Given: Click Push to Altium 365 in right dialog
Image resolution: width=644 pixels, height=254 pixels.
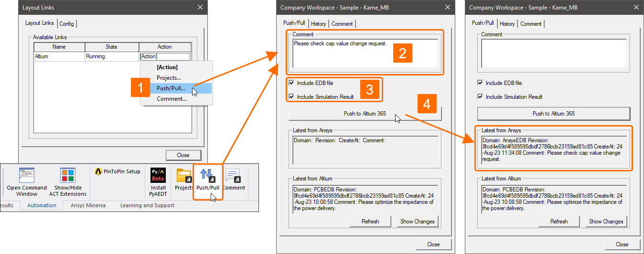Looking at the screenshot, I should coord(554,114).
